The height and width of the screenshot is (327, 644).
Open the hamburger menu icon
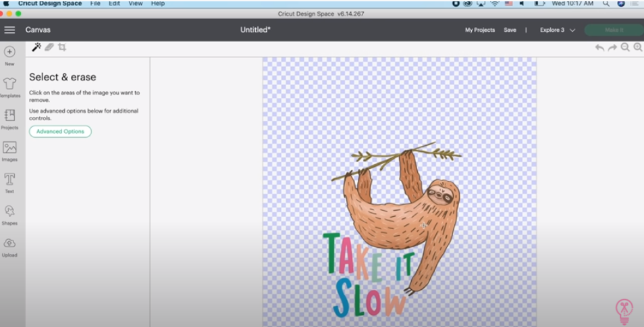9,30
